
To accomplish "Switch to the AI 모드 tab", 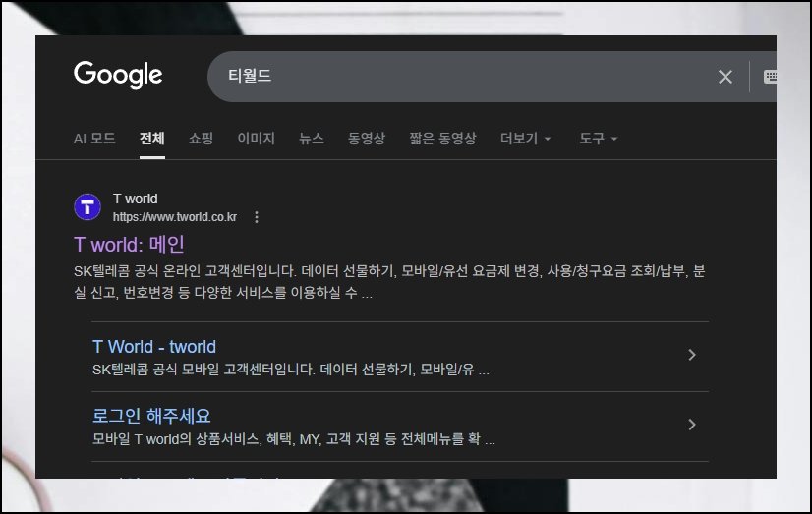I will click(94, 139).
